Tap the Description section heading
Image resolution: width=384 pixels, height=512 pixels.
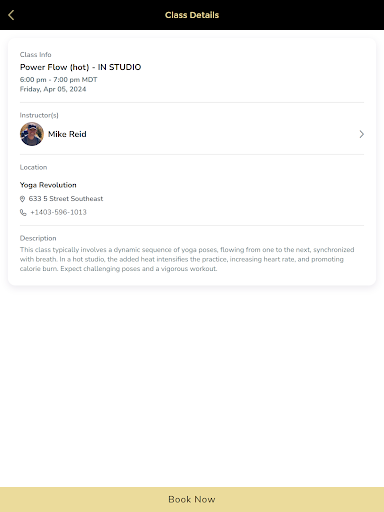38,238
